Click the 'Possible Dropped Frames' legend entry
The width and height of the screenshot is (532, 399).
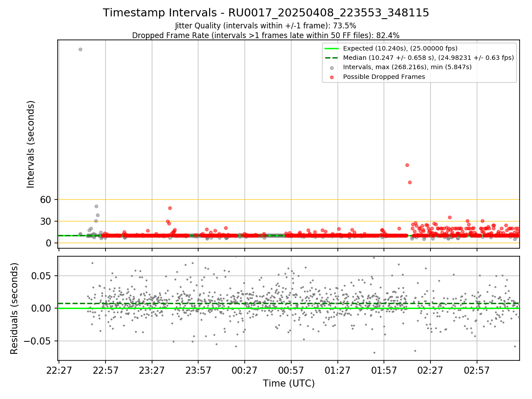pyautogui.click(x=384, y=77)
